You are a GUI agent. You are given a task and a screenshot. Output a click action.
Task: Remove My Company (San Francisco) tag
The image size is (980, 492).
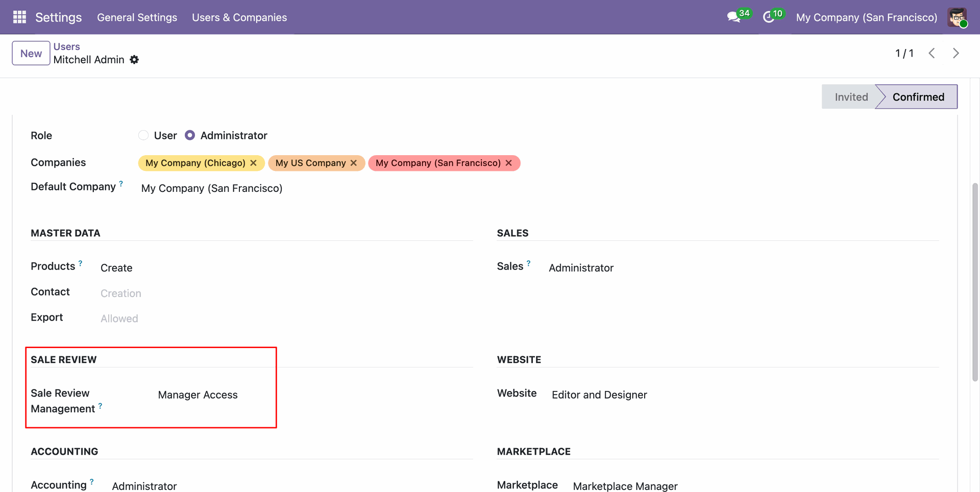pos(509,163)
